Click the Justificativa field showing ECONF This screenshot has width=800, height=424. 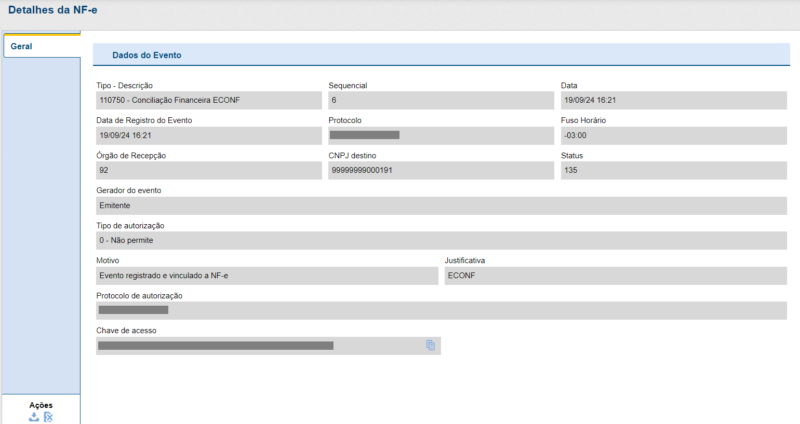(614, 275)
